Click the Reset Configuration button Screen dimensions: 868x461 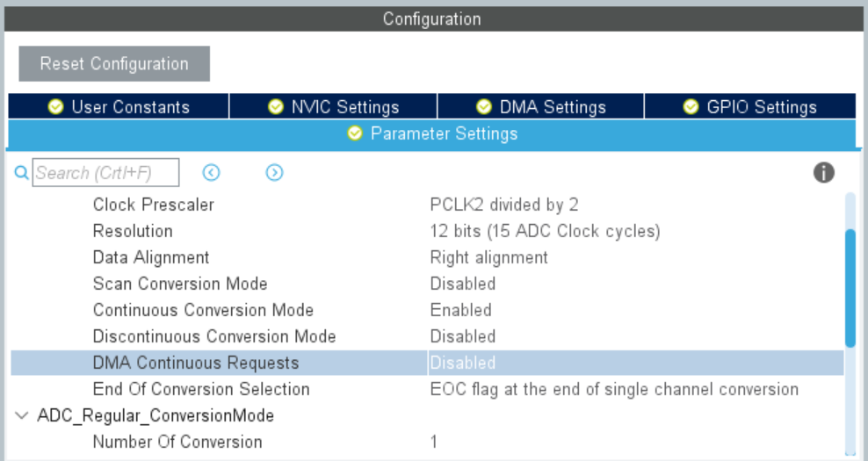pyautogui.click(x=114, y=63)
